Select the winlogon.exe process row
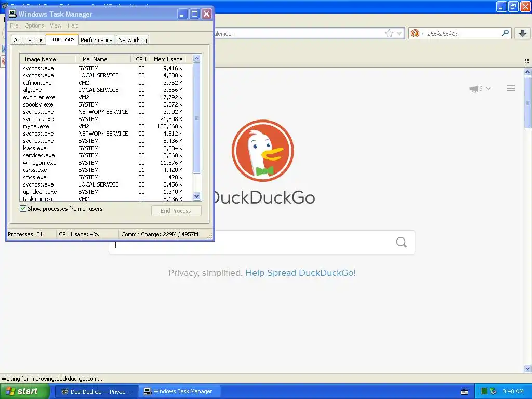 (106, 163)
